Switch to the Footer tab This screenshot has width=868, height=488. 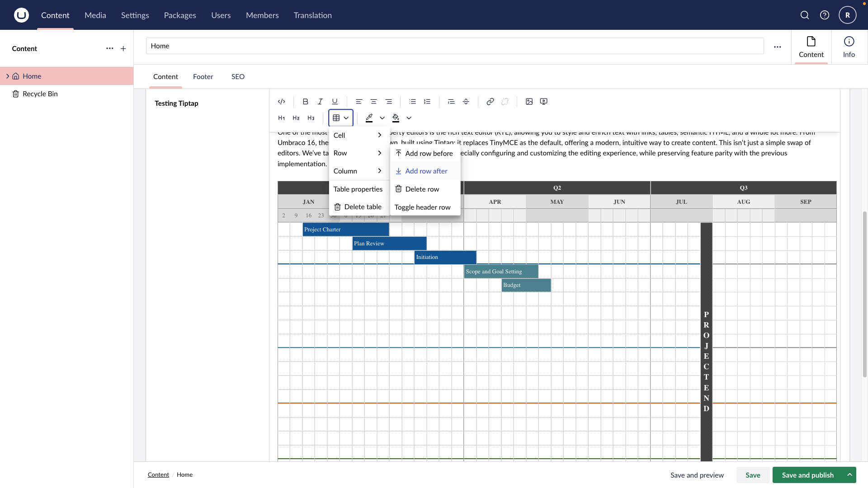coord(203,77)
